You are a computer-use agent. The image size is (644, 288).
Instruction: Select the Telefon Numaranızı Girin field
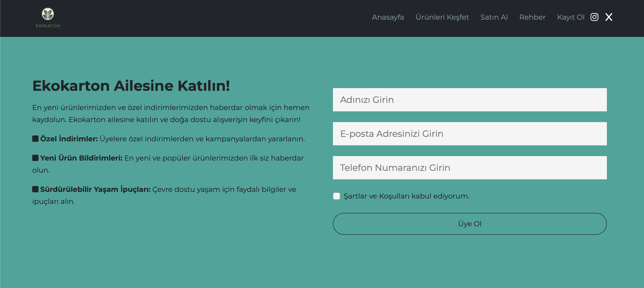[x=470, y=168]
